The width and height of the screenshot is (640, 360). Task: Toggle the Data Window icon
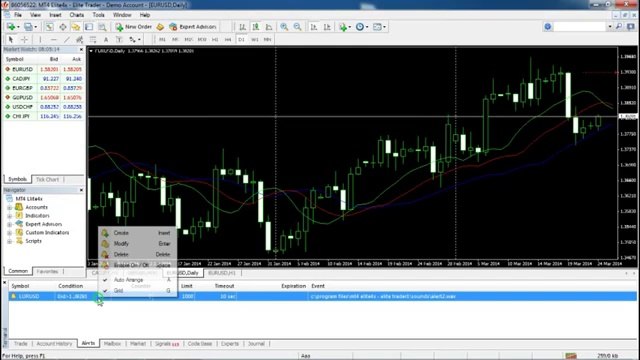(62, 27)
